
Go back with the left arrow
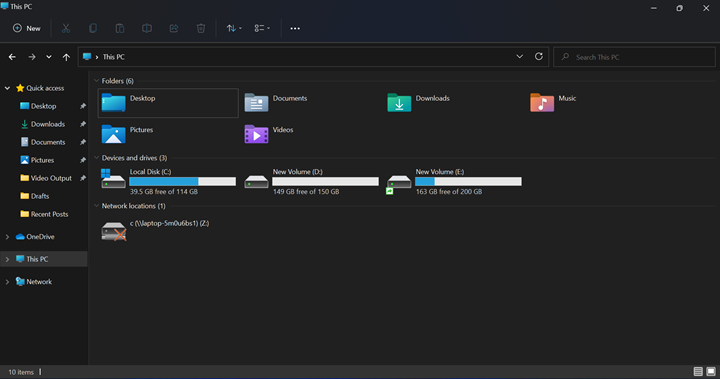pos(12,57)
